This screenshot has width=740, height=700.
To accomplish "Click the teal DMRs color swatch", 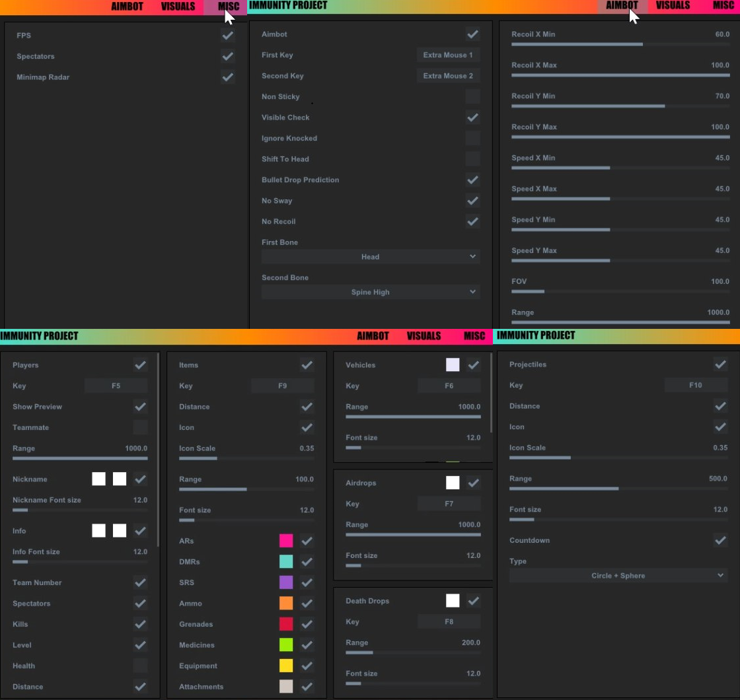I will pyautogui.click(x=286, y=562).
